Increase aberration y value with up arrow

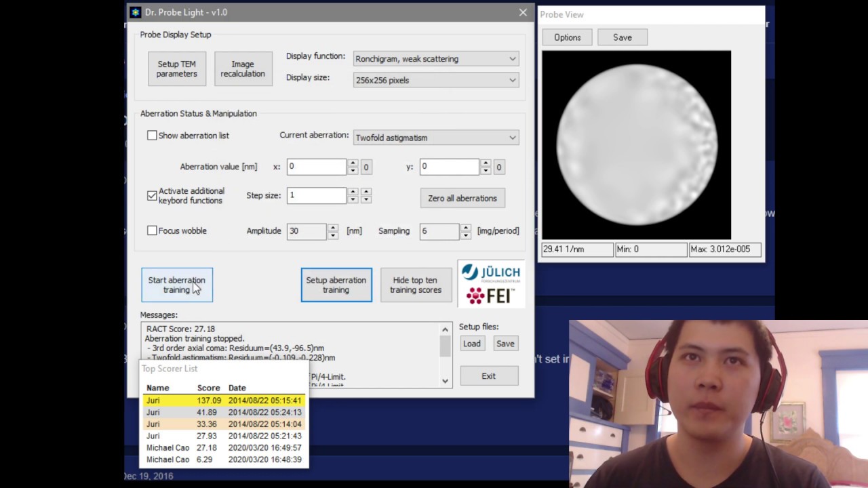click(x=486, y=163)
